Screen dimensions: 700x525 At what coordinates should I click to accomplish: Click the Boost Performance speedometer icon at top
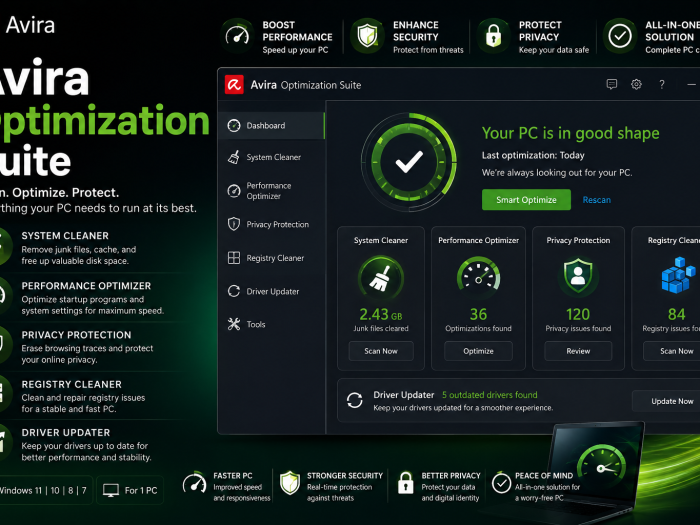[x=237, y=36]
